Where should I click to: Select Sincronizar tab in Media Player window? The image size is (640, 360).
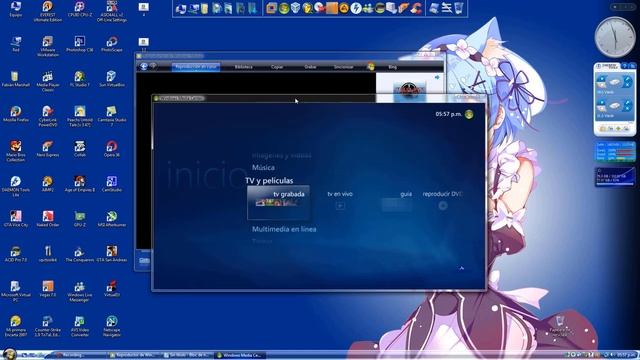coord(343,67)
